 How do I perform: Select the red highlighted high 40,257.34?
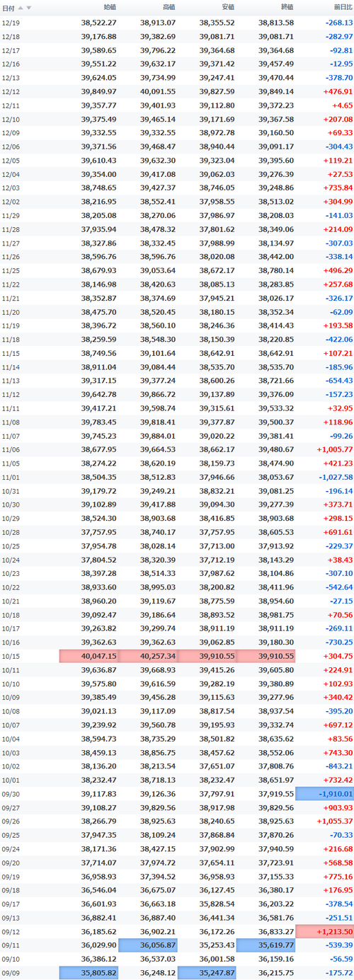point(147,655)
